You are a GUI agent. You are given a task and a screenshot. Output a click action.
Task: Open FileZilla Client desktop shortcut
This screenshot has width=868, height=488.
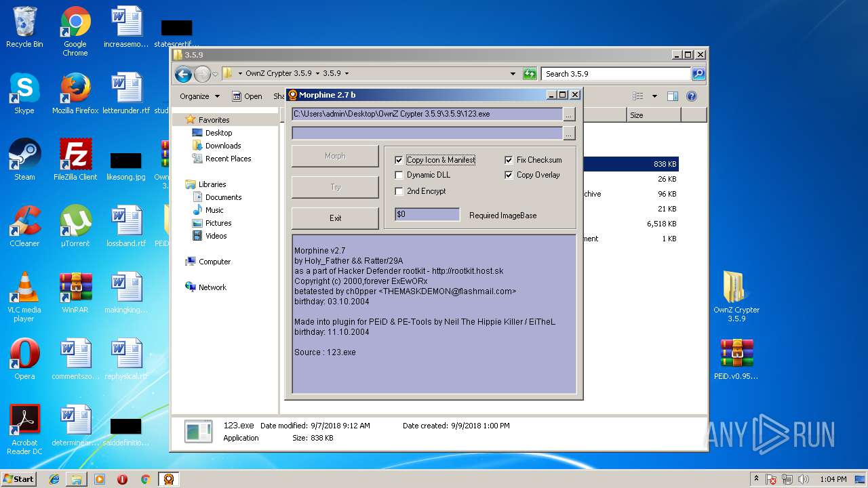(75, 160)
